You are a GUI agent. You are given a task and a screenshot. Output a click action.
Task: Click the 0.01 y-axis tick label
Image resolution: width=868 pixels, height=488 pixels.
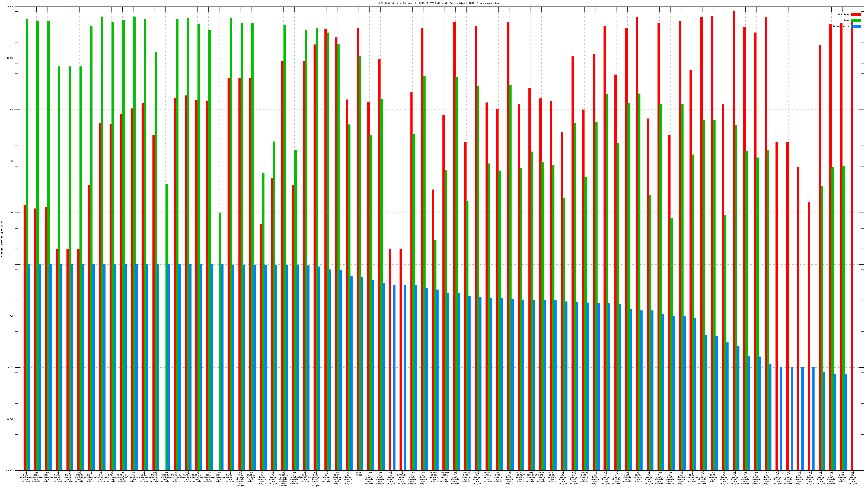click(x=11, y=367)
